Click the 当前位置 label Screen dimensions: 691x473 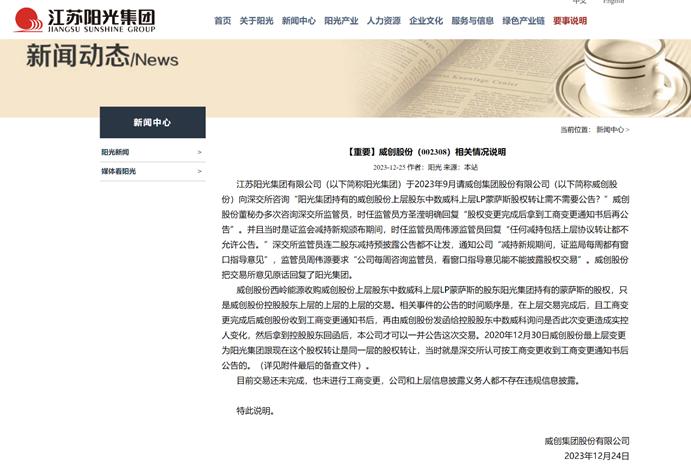coord(575,130)
